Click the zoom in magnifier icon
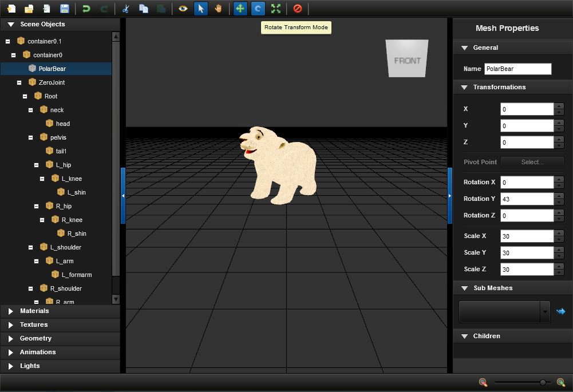 click(x=561, y=382)
